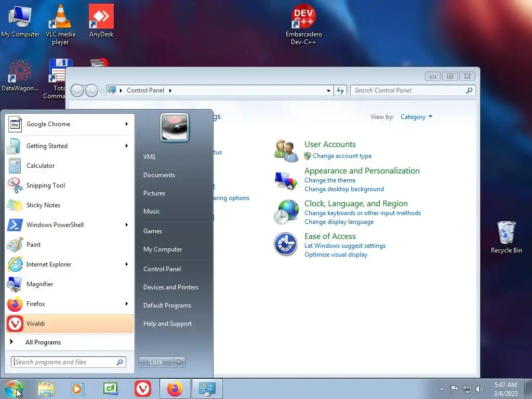Show hidden tray icons arrow
The width and height of the screenshot is (532, 399).
click(x=442, y=389)
